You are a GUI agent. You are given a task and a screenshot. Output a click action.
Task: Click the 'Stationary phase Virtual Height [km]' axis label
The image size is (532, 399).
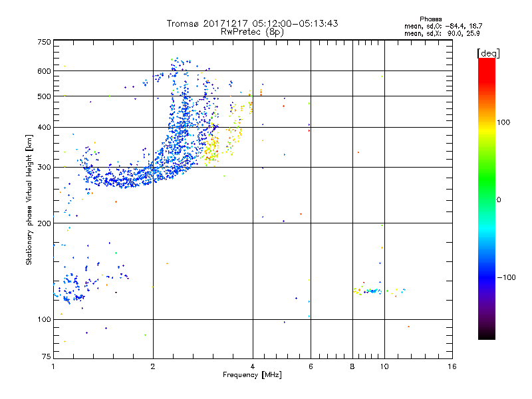29,199
